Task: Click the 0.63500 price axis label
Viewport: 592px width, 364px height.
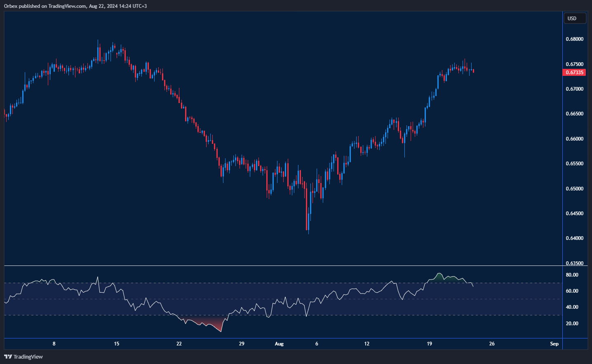Action: pyautogui.click(x=574, y=263)
